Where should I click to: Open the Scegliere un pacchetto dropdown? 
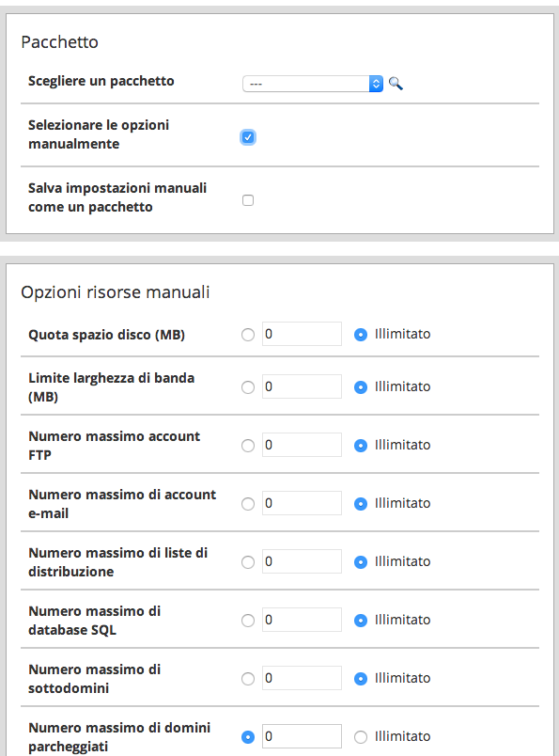coord(313,84)
